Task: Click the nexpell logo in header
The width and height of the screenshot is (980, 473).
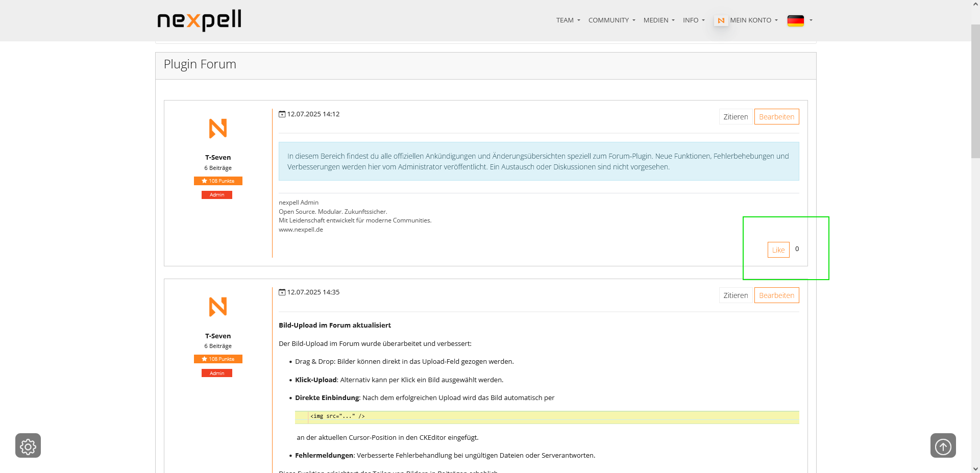Action: 199,20
